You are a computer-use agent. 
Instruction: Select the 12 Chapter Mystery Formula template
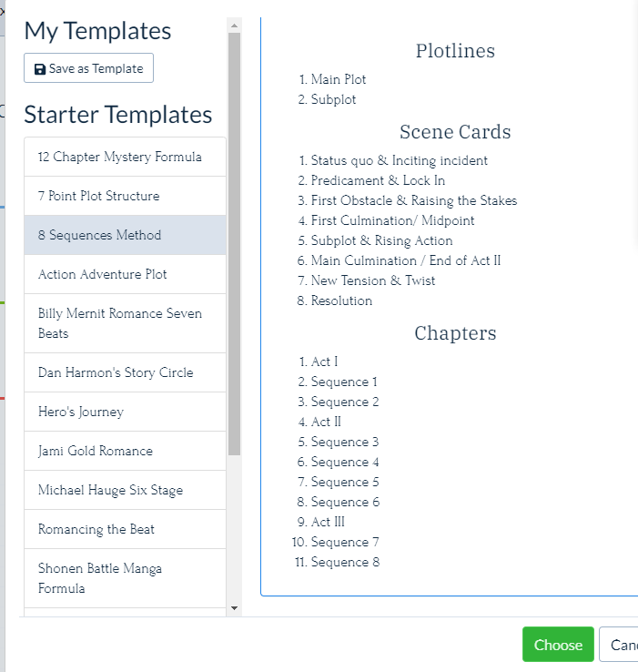point(125,157)
